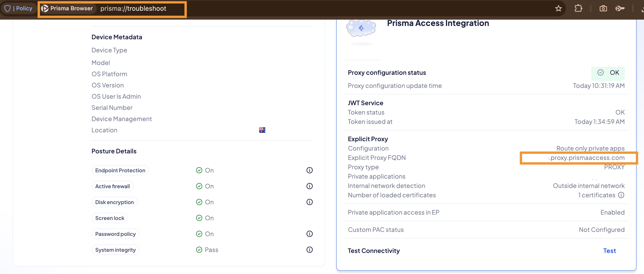Click the "Serial Number" row label
The width and height of the screenshot is (644, 274).
[112, 108]
